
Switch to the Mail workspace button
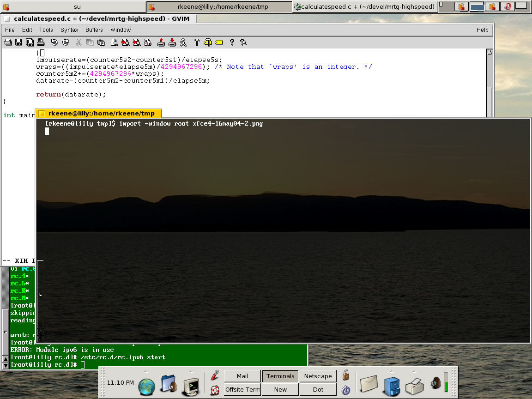coord(242,376)
